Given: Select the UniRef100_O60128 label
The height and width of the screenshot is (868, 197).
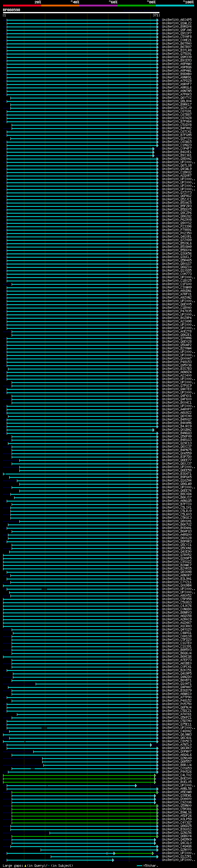Looking at the screenshot, I should [177, 538].
